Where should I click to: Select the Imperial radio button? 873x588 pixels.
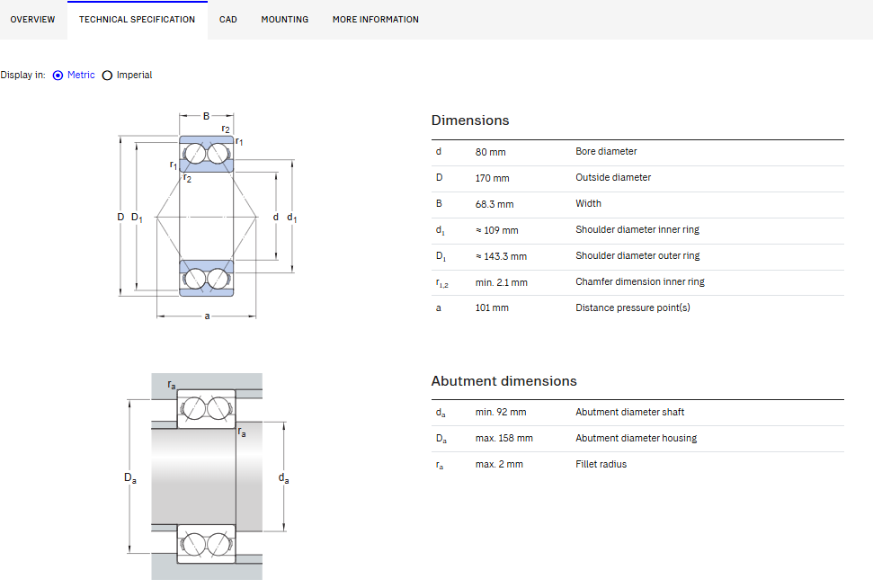click(x=108, y=76)
